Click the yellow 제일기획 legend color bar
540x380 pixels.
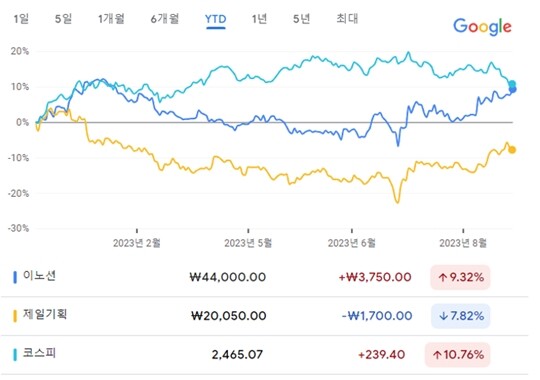[15, 316]
